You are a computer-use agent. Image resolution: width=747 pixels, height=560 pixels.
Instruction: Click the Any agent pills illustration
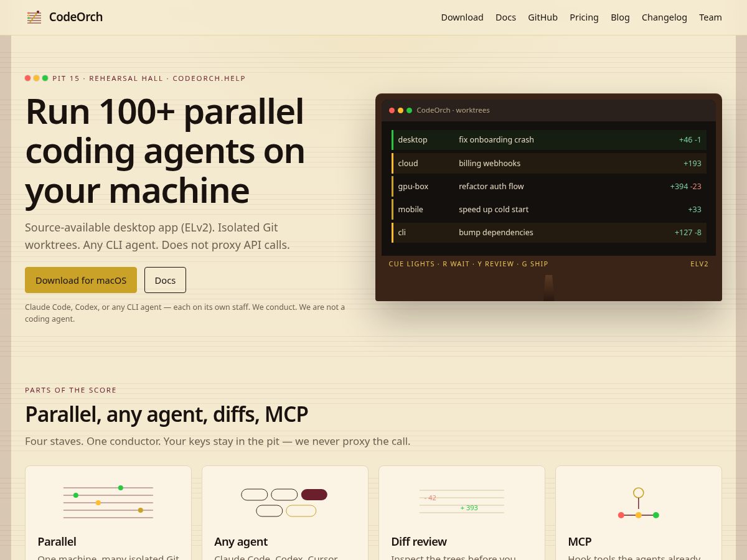pos(284,503)
